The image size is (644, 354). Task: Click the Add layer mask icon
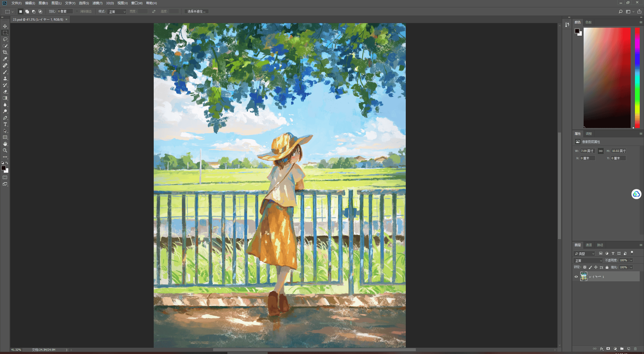click(608, 349)
